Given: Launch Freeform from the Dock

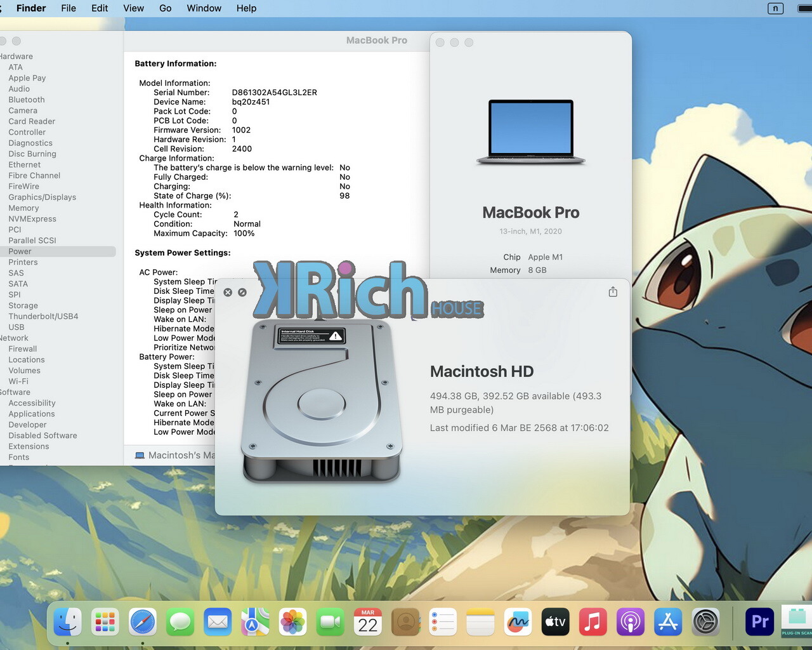Looking at the screenshot, I should coord(518,622).
